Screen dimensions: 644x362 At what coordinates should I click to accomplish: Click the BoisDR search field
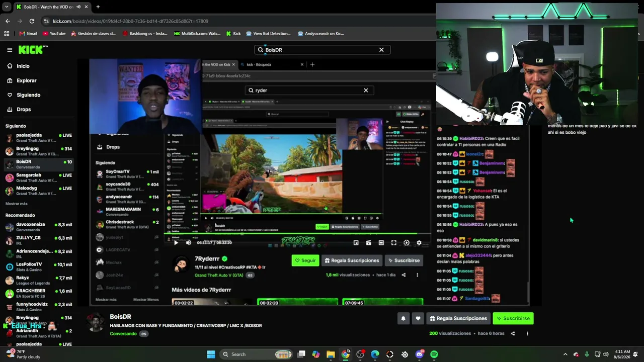[322, 50]
